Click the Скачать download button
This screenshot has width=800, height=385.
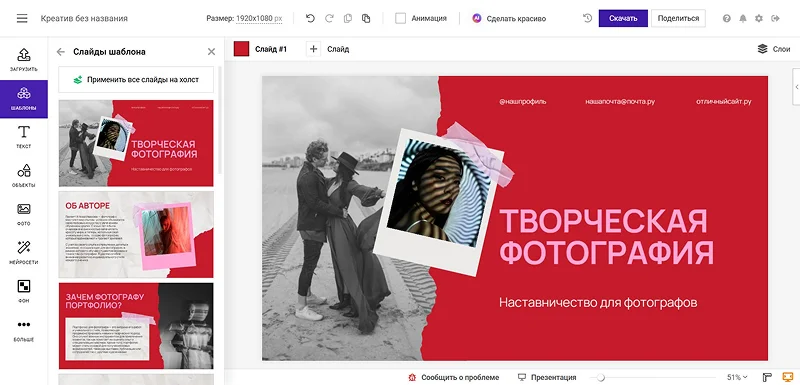click(x=623, y=18)
